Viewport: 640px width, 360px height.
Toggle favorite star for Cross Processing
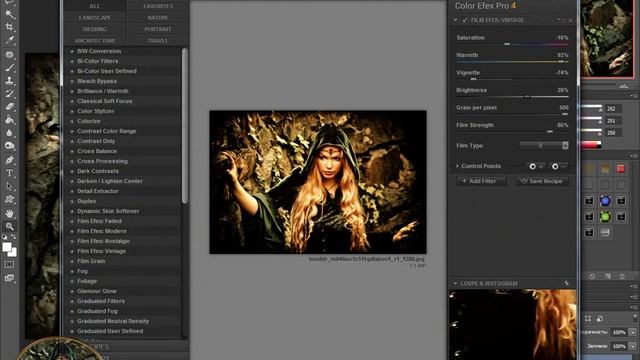72,161
